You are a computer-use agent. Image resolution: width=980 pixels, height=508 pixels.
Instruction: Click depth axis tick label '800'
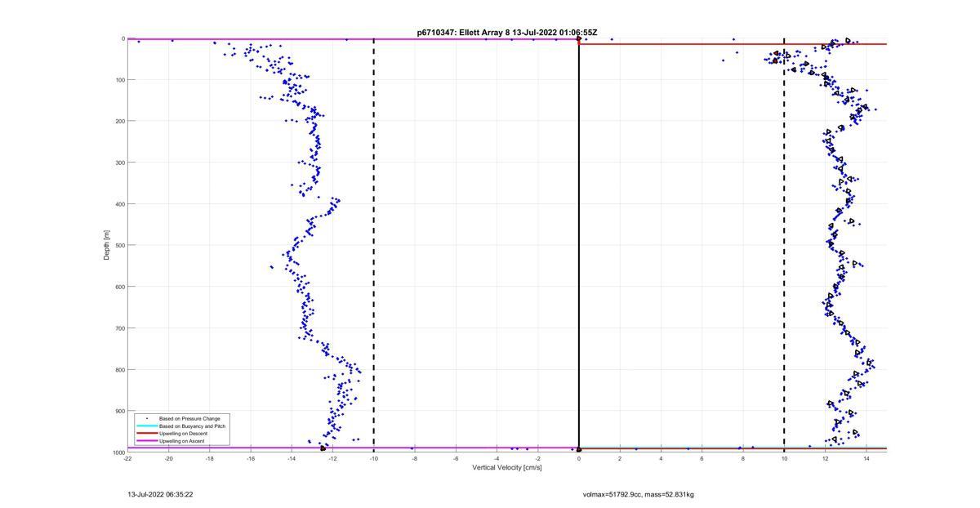(x=119, y=369)
